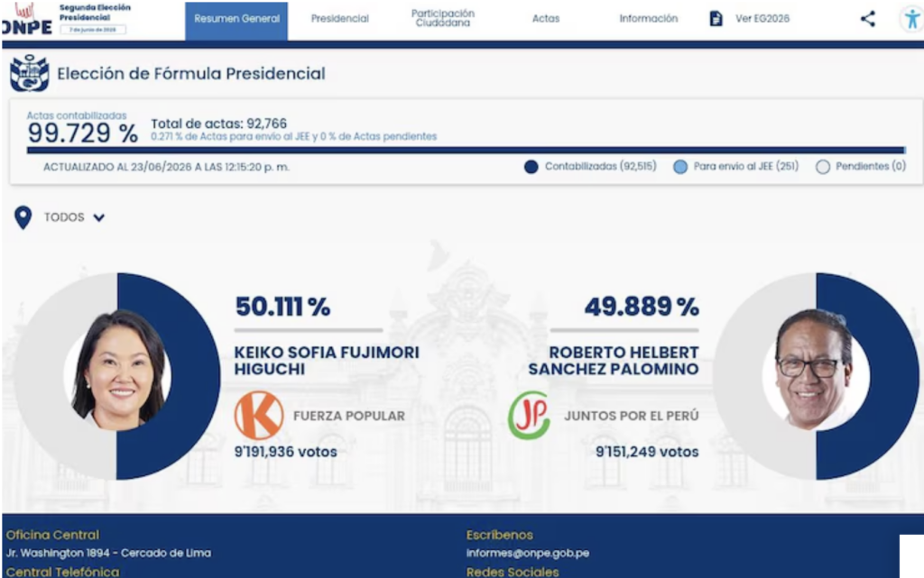Image resolution: width=924 pixels, height=578 pixels.
Task: Click the FUERZA POPULAR party label
Action: (x=349, y=416)
